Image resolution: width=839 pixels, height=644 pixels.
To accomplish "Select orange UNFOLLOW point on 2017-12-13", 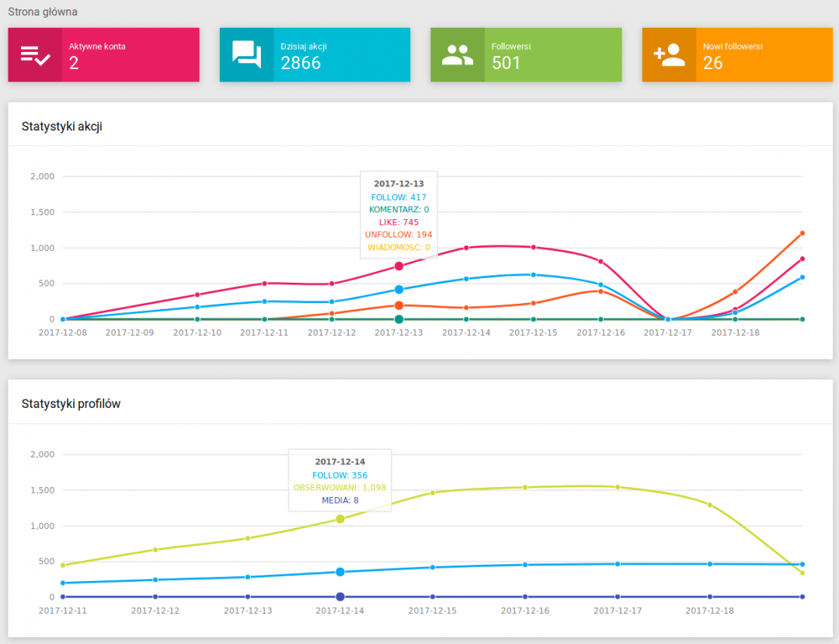I will pos(399,305).
